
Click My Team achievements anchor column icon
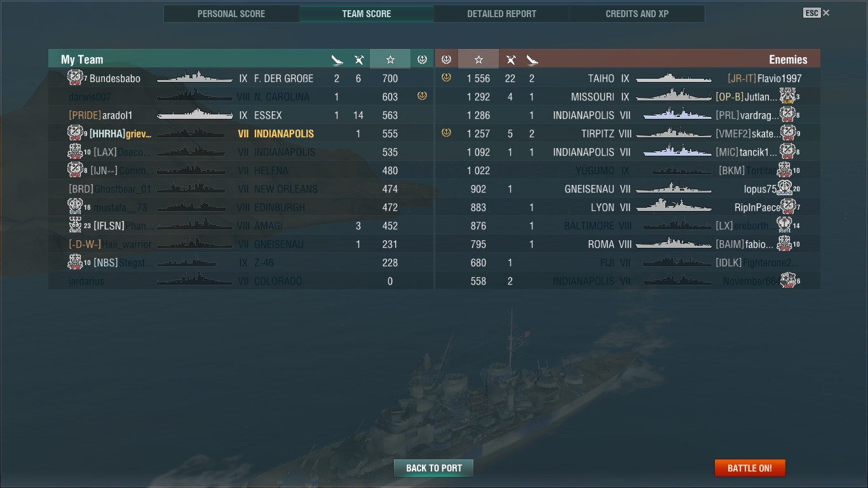point(422,59)
